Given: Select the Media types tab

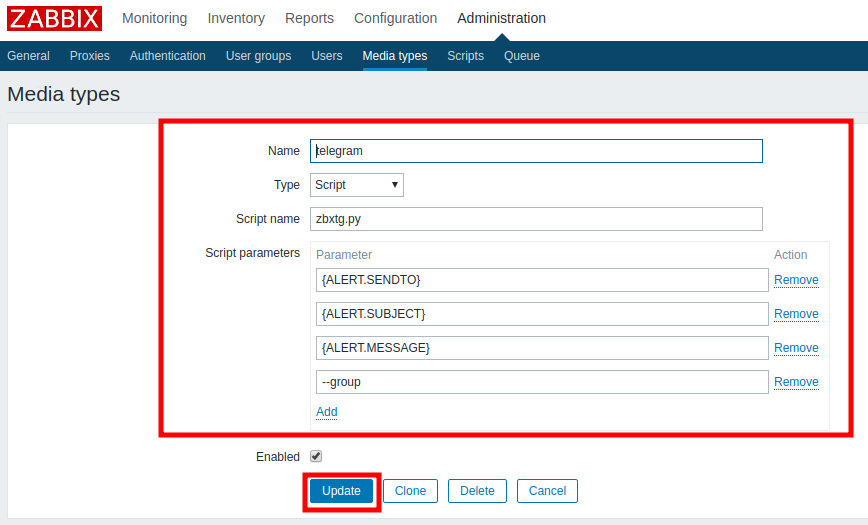Looking at the screenshot, I should point(395,56).
